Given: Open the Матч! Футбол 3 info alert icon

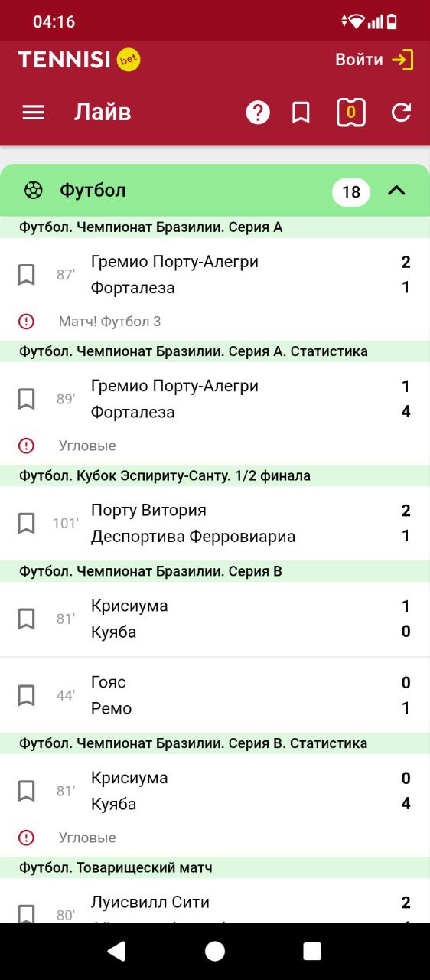Looking at the screenshot, I should click(27, 322).
